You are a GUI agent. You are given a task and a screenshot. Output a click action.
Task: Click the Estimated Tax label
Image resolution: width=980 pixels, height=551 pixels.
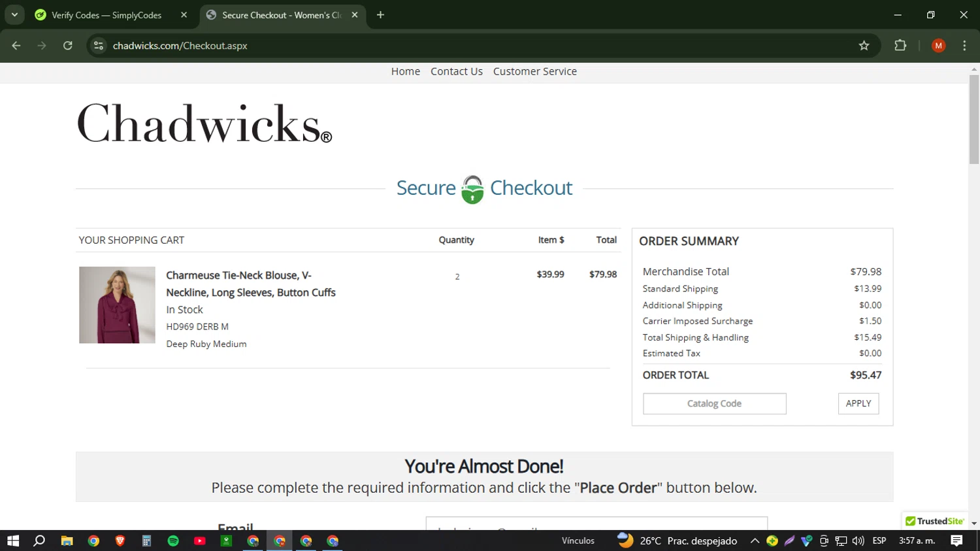pos(671,353)
